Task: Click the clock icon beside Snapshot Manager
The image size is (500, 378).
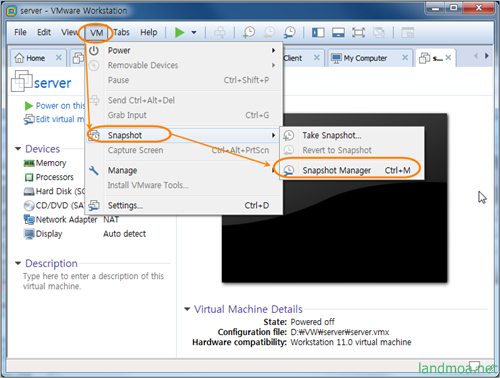Action: click(x=289, y=170)
